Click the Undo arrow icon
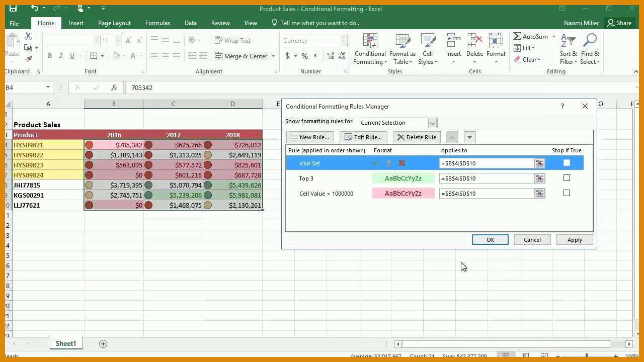This screenshot has width=644, height=362. (34, 8)
